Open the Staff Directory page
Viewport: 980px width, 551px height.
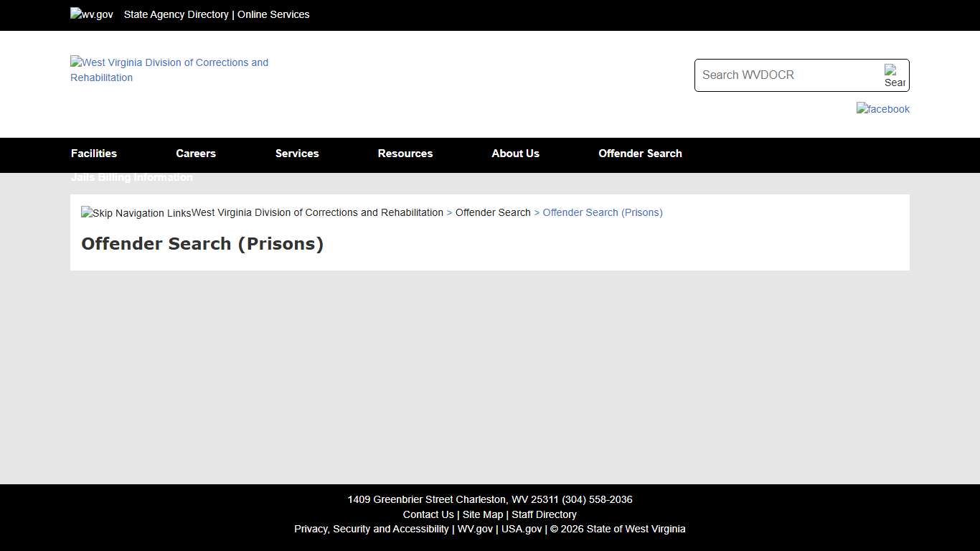pyautogui.click(x=544, y=514)
